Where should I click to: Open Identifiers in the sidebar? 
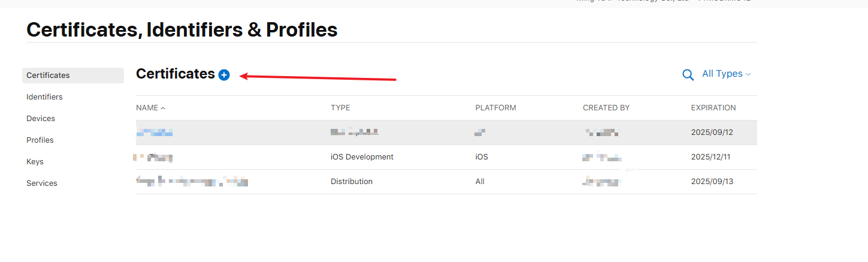pos(44,97)
